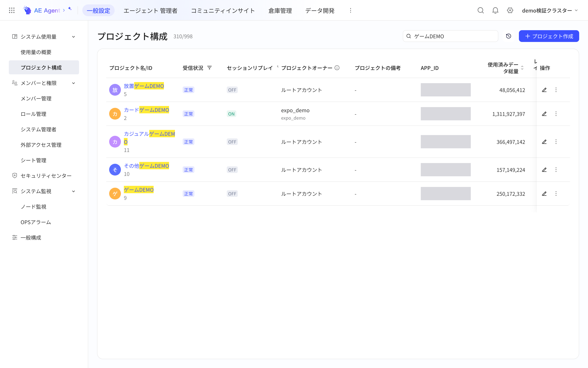The width and height of the screenshot is (588, 368).
Task: Click the project search field containing ゲームDEMO
Action: [450, 36]
